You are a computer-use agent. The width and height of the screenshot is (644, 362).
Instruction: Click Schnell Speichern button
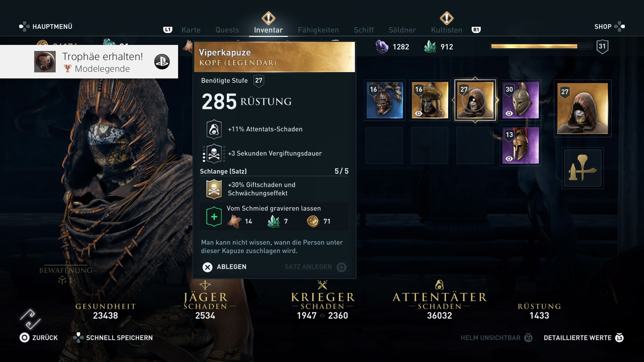[x=113, y=338]
